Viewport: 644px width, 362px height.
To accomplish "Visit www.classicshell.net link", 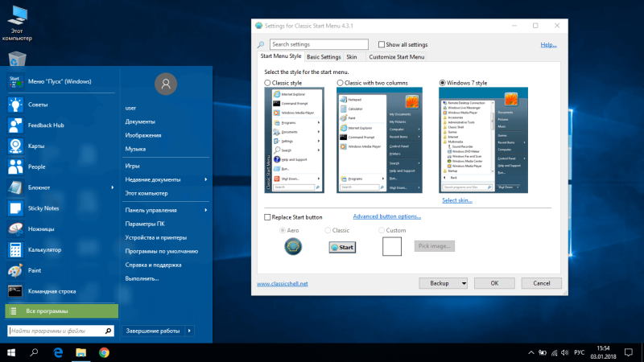I will click(x=283, y=284).
